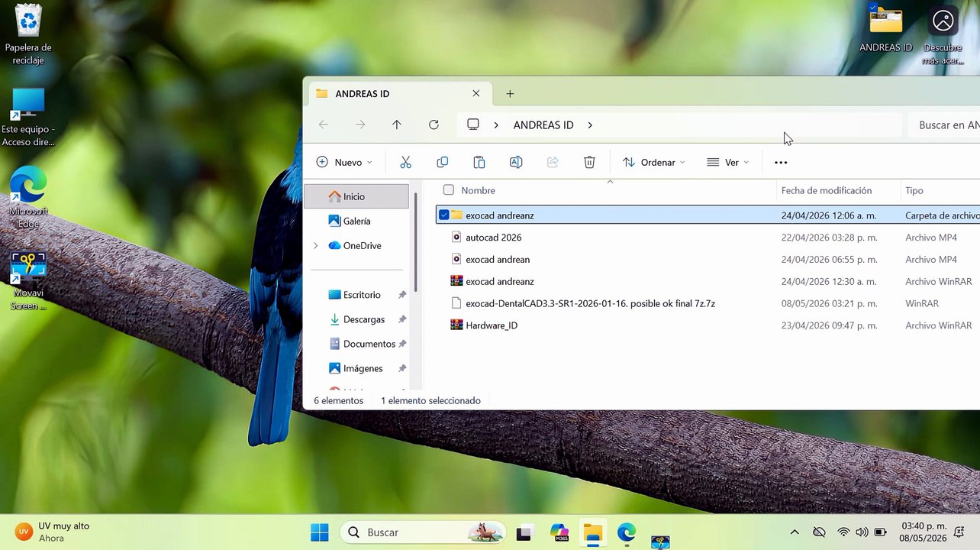Go back with the left arrow in Explorer
This screenshot has height=550, width=980.
(x=324, y=125)
